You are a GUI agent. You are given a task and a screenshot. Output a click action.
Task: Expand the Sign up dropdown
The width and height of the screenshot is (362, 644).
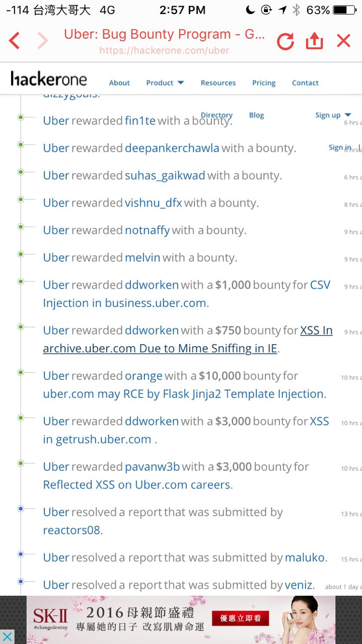(x=333, y=115)
